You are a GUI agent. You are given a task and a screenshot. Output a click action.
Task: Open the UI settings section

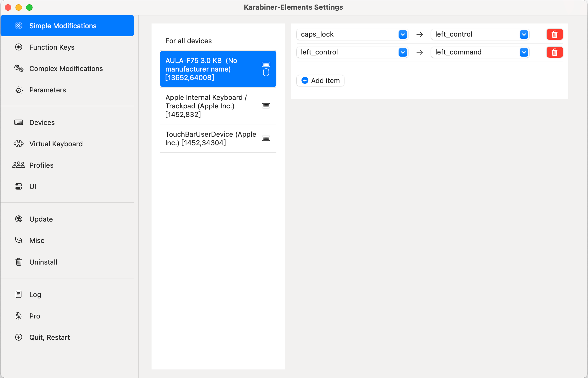tap(67, 186)
